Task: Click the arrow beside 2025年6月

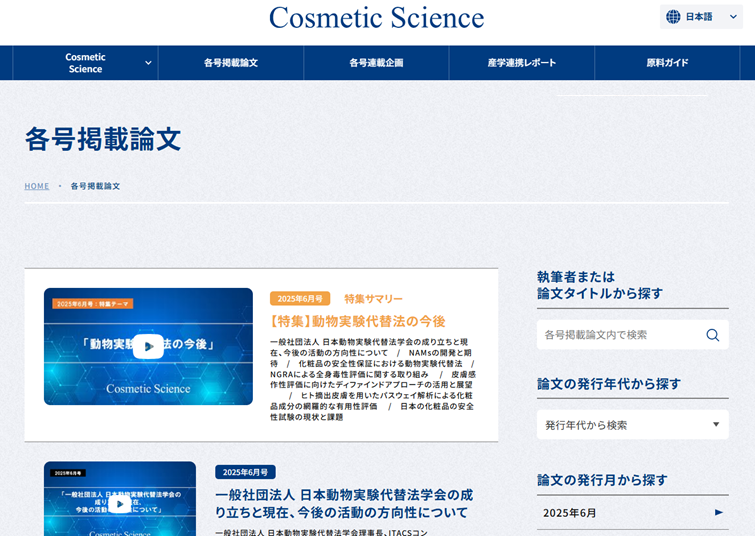Action: pyautogui.click(x=718, y=512)
